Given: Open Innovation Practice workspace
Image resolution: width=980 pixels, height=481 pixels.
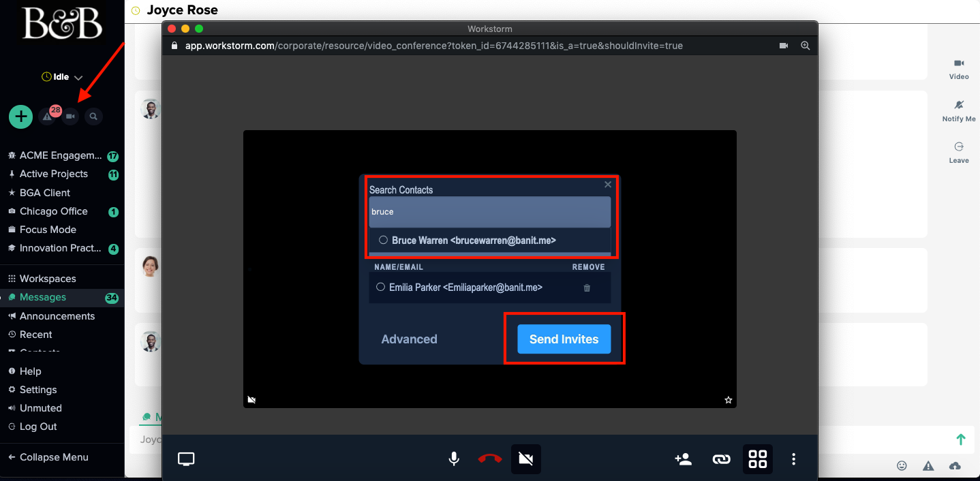Looking at the screenshot, I should pyautogui.click(x=60, y=248).
